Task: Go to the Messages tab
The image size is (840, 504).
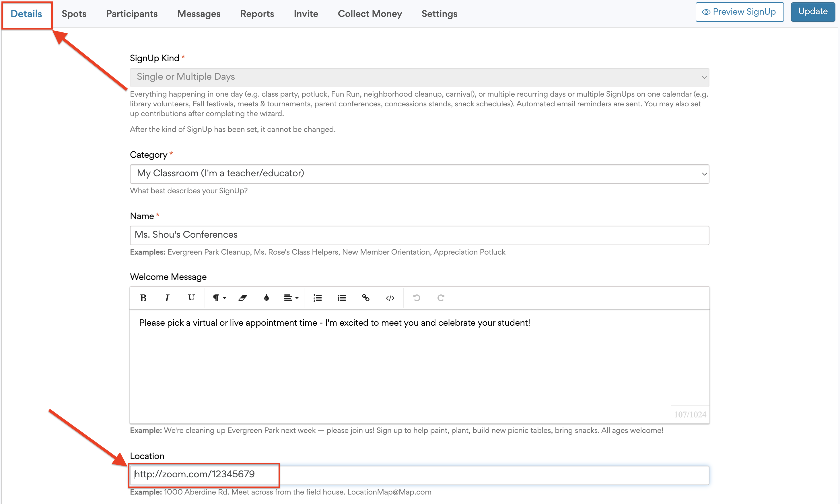Action: tap(199, 13)
